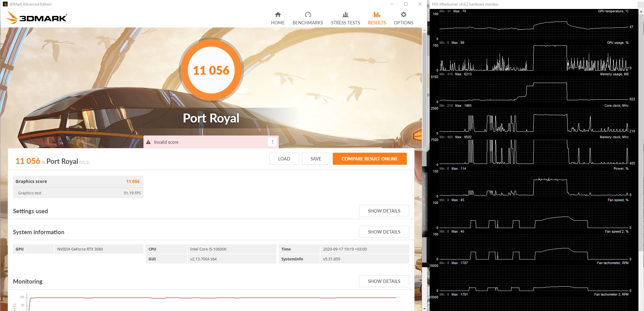
Task: Click the GUI version v2.13.7004 s64
Action: 203,259
